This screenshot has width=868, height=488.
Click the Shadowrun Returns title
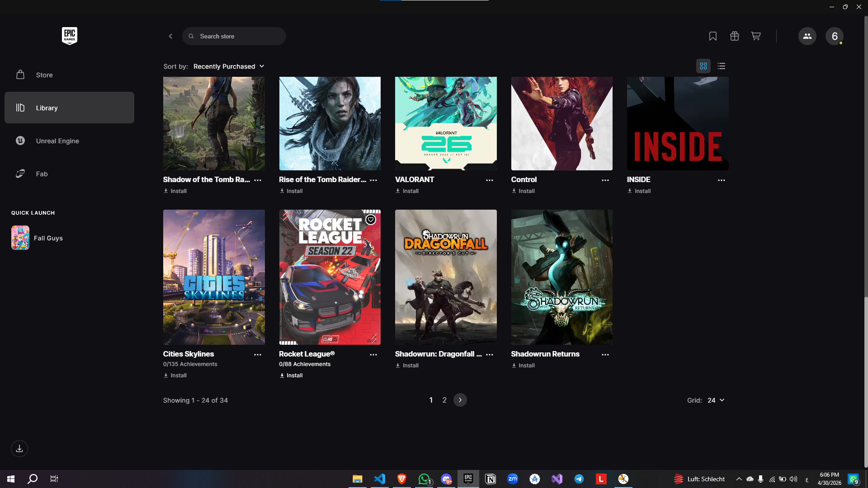click(545, 354)
